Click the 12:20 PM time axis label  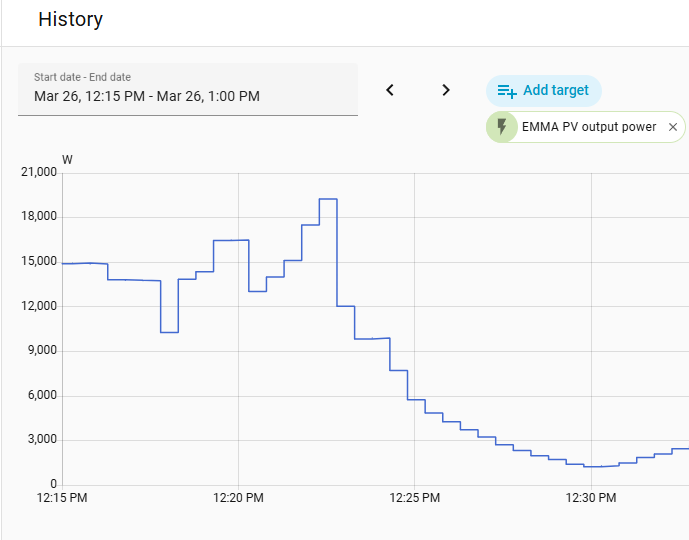238,498
